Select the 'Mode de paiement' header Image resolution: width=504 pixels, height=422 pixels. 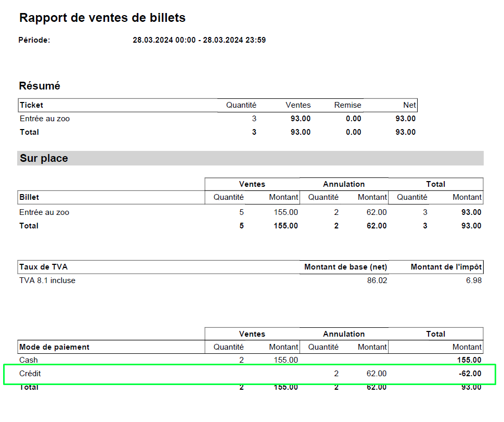54,347
